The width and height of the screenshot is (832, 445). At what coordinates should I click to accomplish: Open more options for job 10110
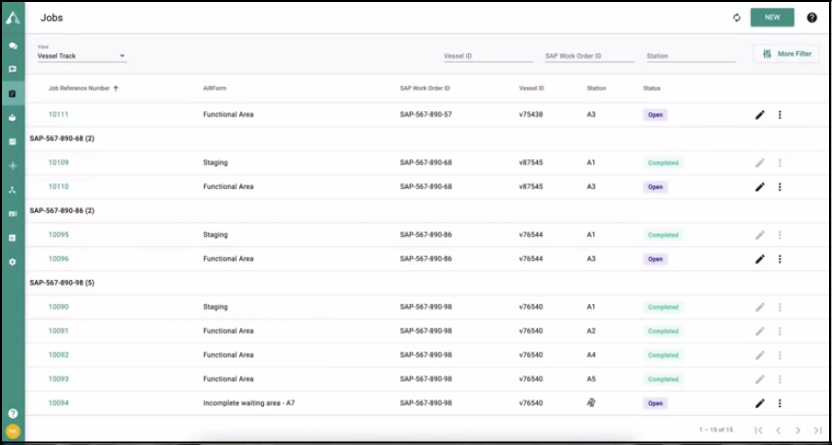779,187
